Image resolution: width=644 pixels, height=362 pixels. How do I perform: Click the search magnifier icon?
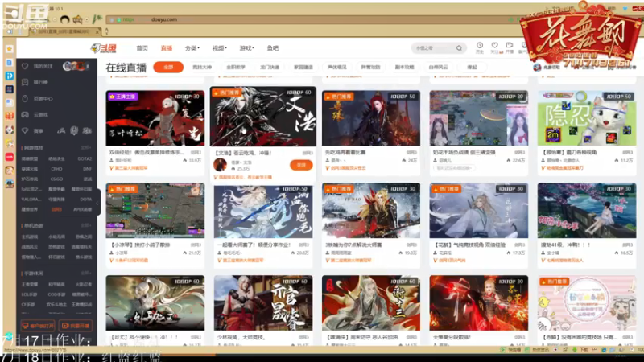(x=459, y=48)
